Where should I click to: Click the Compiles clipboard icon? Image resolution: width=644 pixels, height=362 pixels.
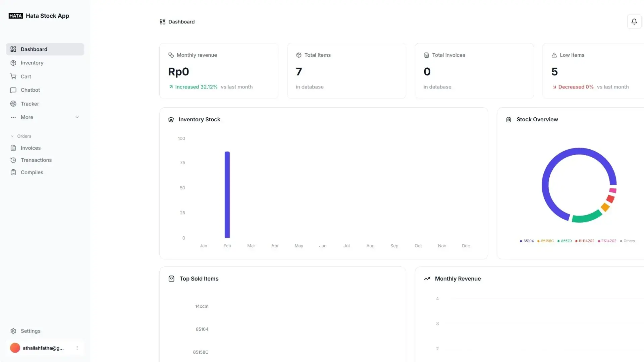pos(13,172)
